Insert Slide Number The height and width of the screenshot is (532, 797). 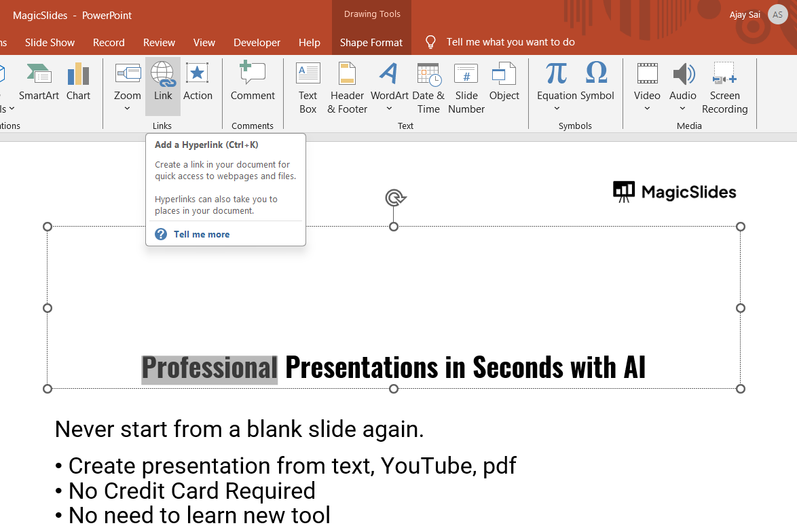pos(466,88)
